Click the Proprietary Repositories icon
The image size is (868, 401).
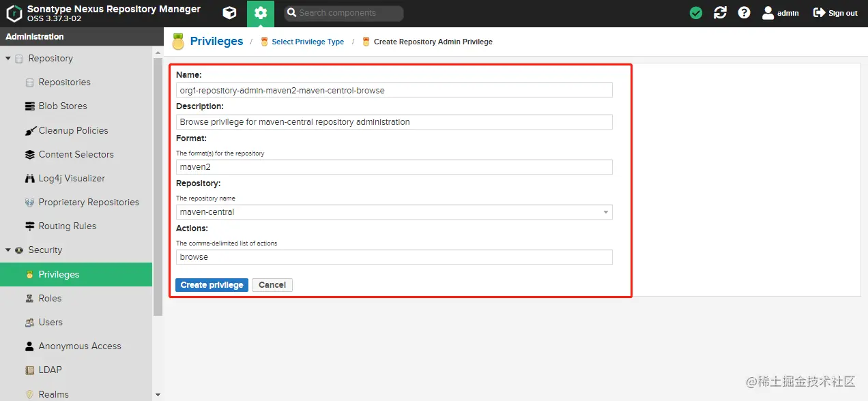coord(29,203)
